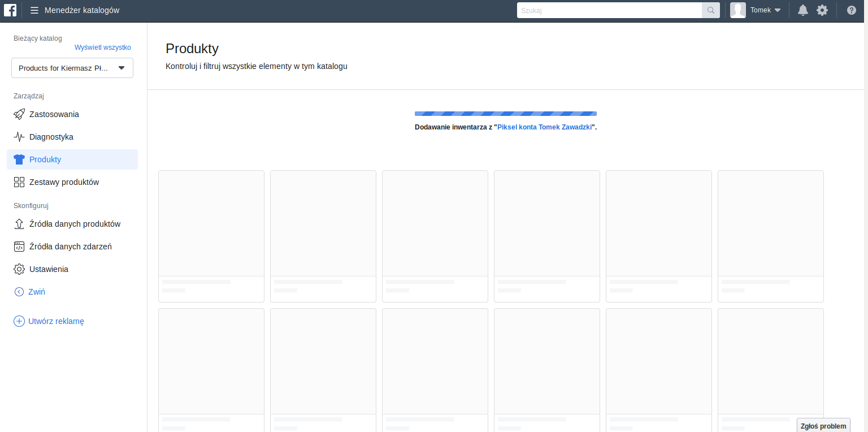Open the Tomek account dropdown arrow
Viewport: 868px width, 432px height.
click(x=778, y=10)
